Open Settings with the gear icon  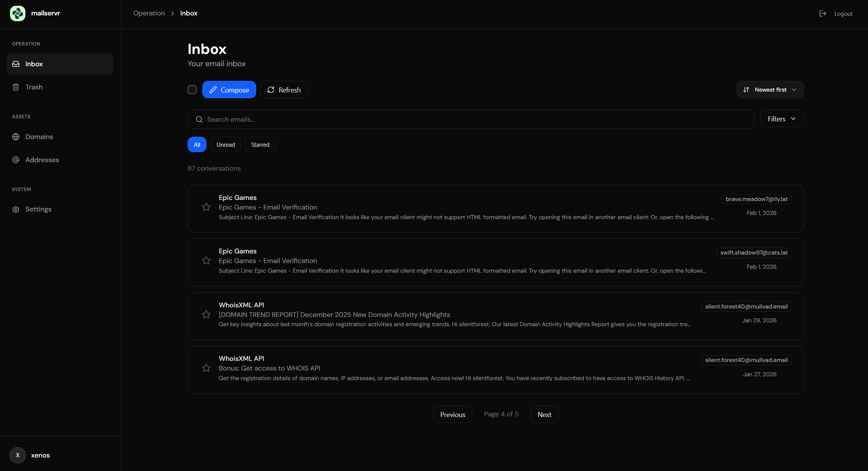point(16,209)
